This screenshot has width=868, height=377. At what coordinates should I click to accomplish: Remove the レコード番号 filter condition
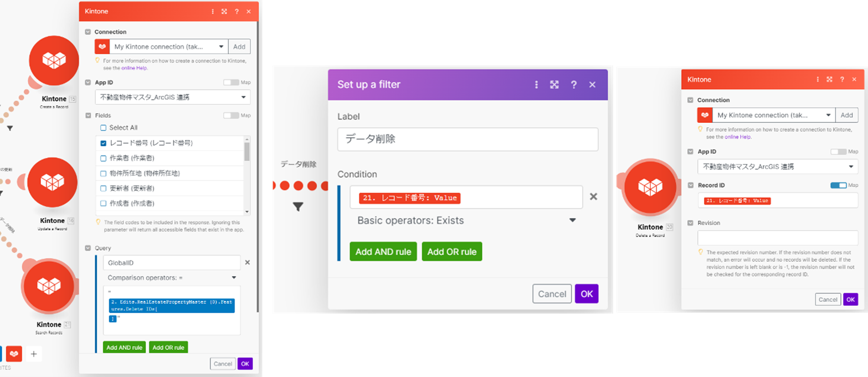coord(593,197)
